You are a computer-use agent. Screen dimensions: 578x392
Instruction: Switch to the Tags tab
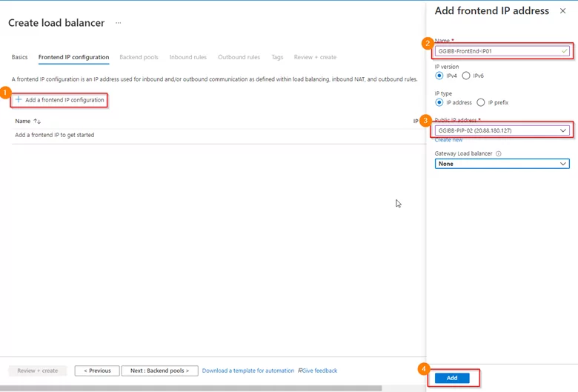coord(277,57)
